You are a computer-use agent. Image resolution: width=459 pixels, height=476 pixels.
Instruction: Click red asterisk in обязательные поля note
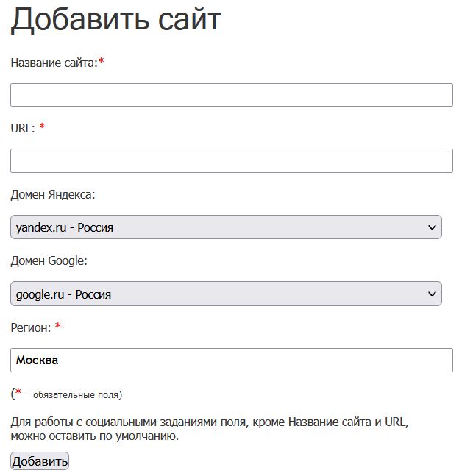pyautogui.click(x=18, y=393)
